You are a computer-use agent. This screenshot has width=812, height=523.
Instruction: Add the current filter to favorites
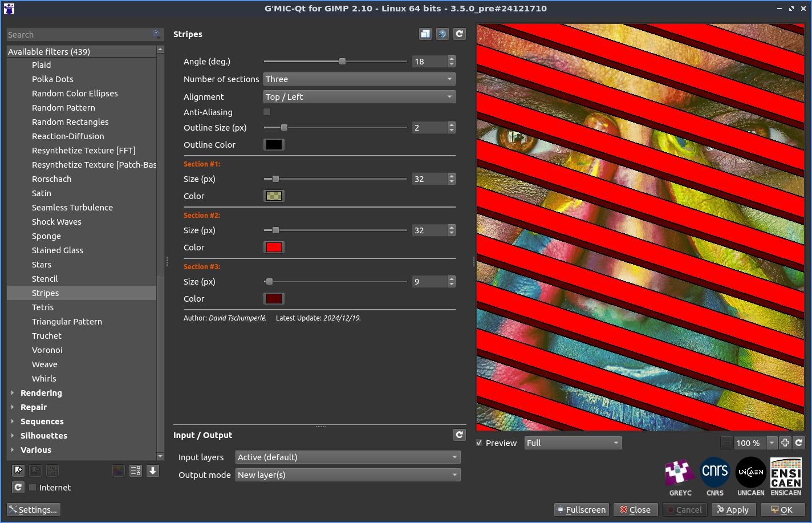18,471
